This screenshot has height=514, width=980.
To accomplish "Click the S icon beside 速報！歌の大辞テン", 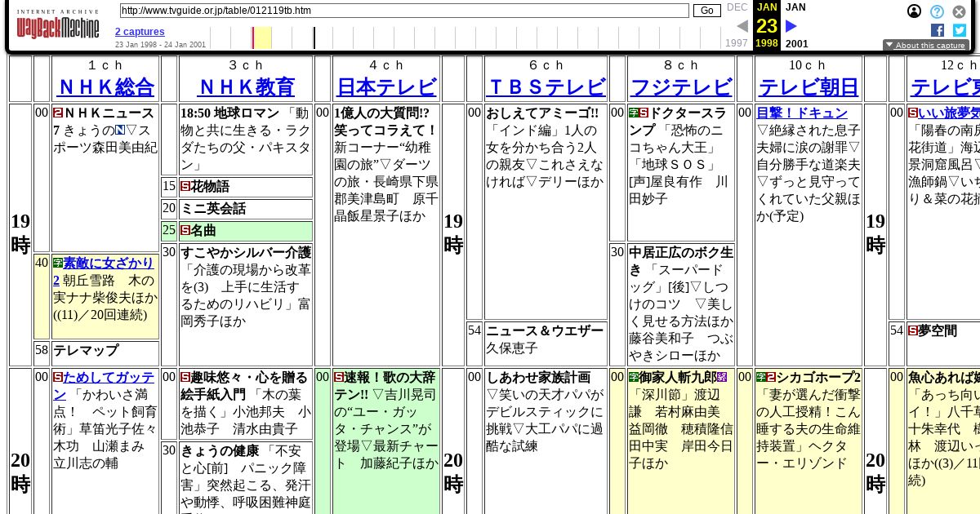I will point(339,378).
